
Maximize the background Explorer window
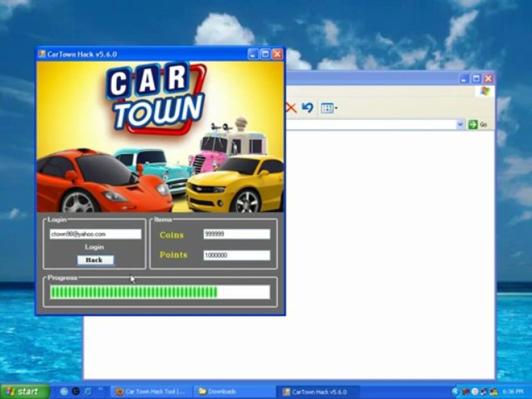pyautogui.click(x=476, y=79)
